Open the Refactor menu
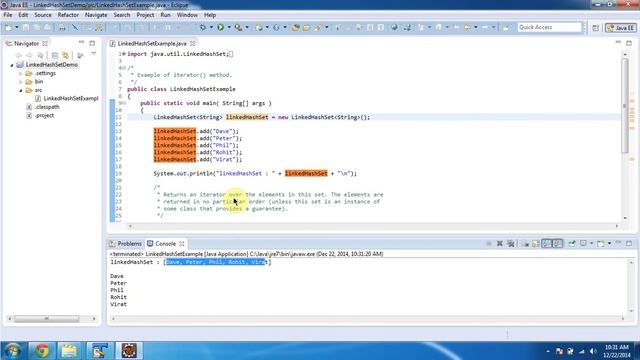Image resolution: width=640 pixels, height=360 pixels. [x=68, y=15]
